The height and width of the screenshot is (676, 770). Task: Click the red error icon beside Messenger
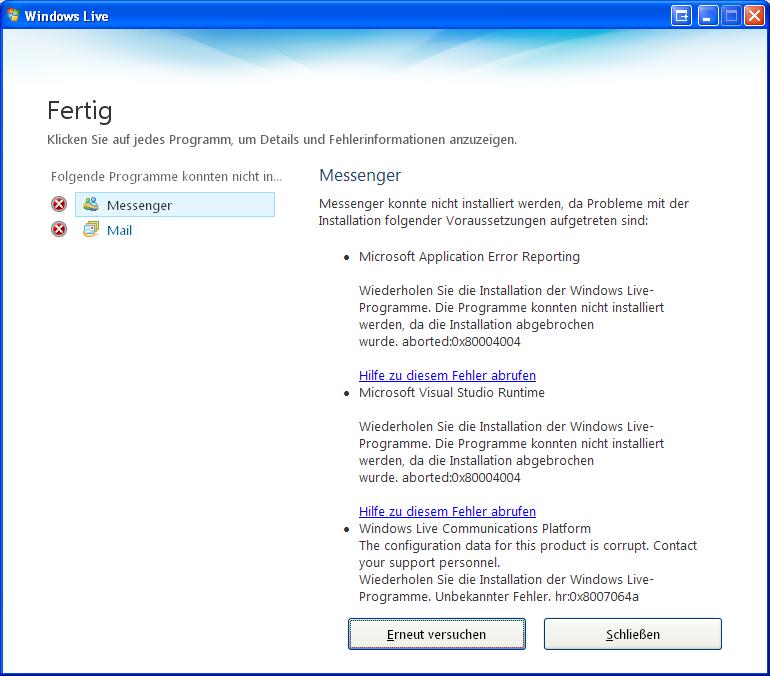59,204
